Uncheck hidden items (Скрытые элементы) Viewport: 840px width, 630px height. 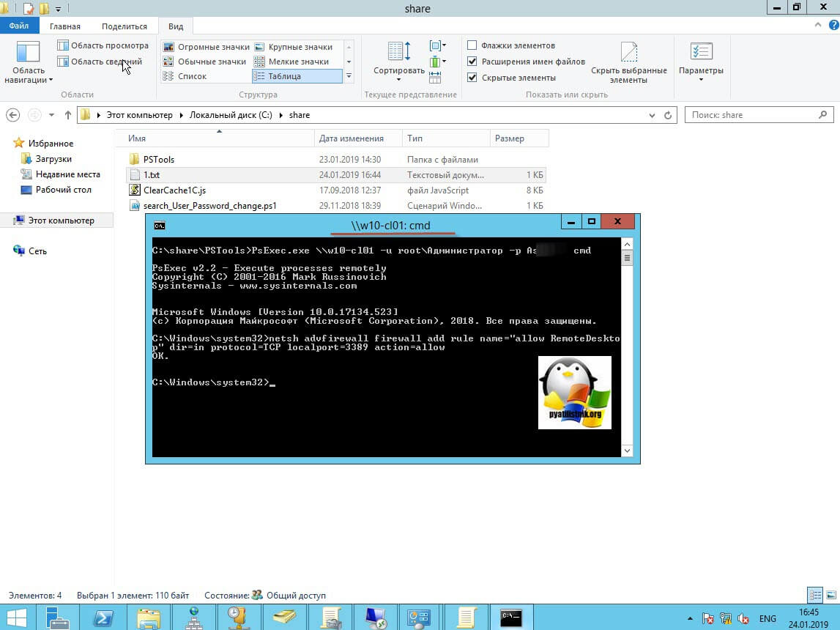[472, 78]
